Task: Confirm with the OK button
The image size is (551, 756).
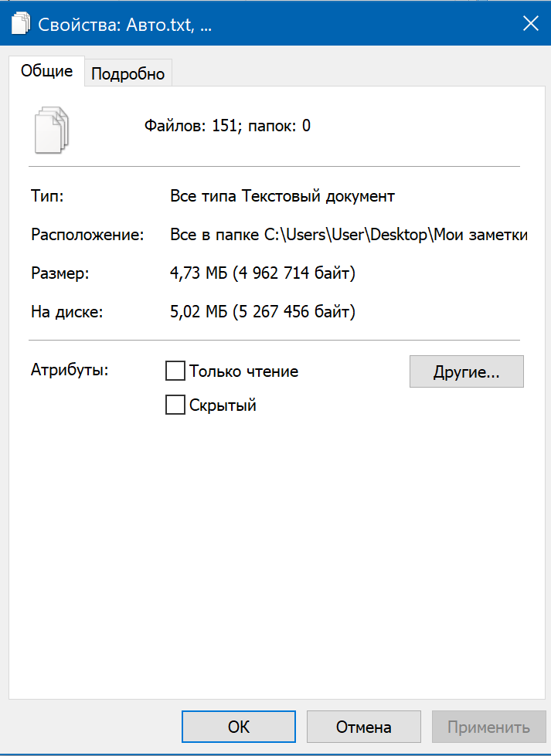Action: (239, 727)
